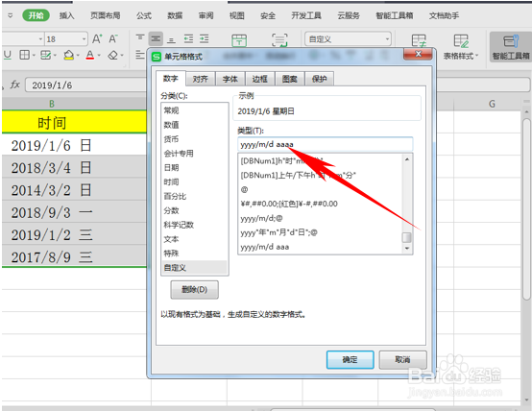Switch to the 字体 tab in the dialog
Image resolution: width=532 pixels, height=411 pixels.
(230, 79)
